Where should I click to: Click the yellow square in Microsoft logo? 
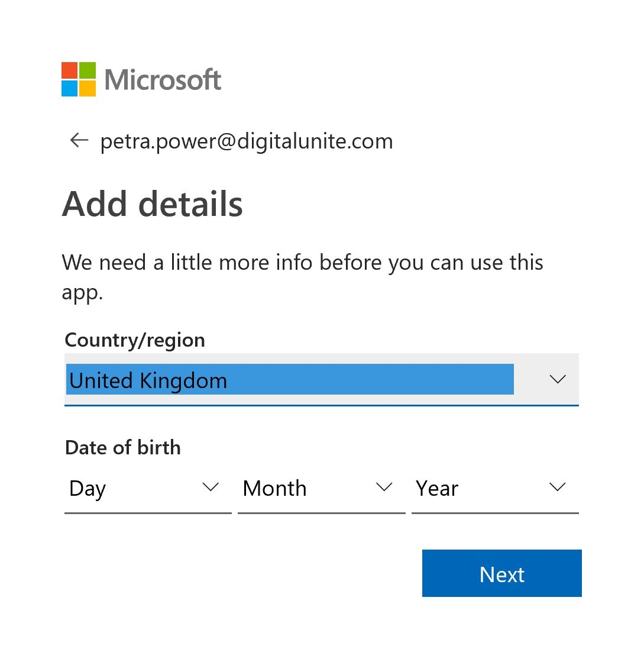(88, 88)
